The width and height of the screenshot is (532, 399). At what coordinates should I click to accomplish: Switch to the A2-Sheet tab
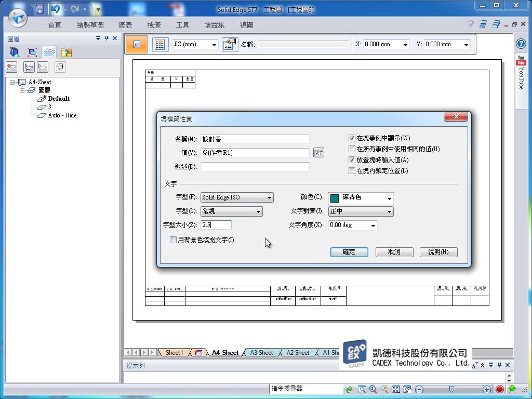[x=298, y=353]
